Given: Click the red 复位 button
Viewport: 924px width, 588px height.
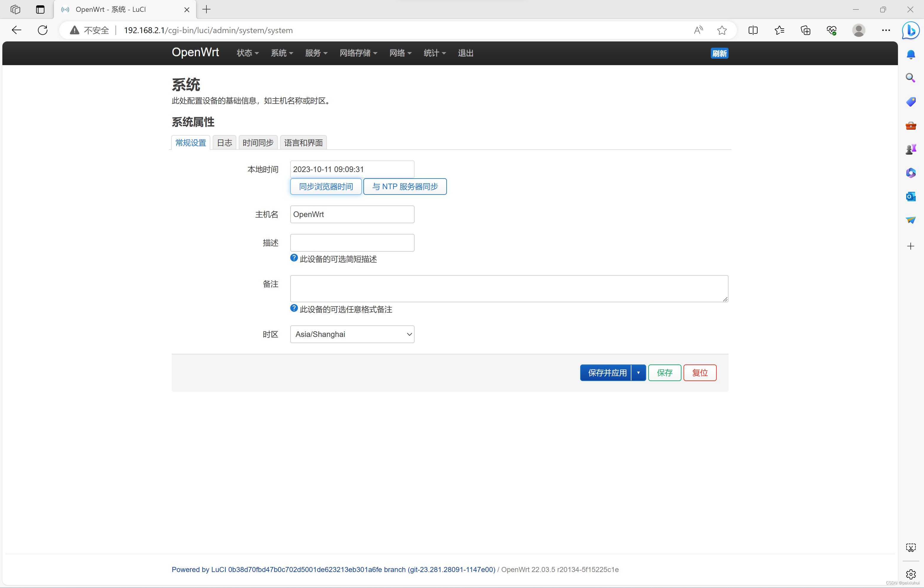Looking at the screenshot, I should (x=700, y=372).
